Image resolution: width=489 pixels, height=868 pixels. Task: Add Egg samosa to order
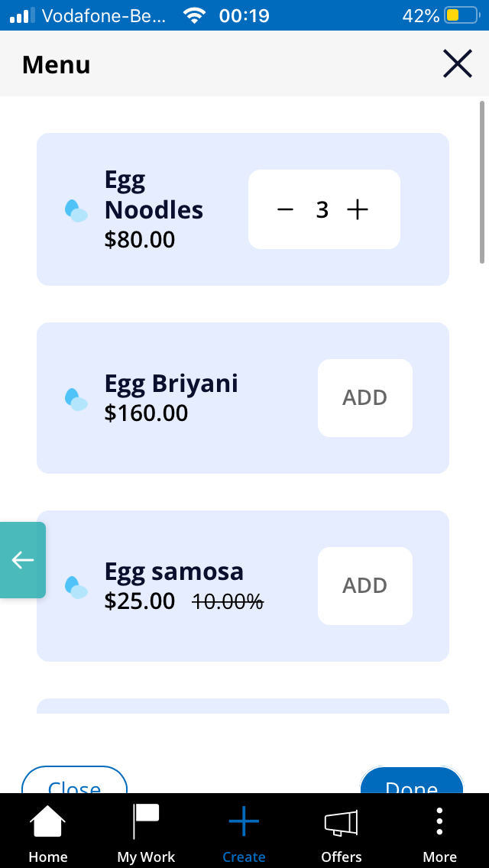click(x=365, y=586)
